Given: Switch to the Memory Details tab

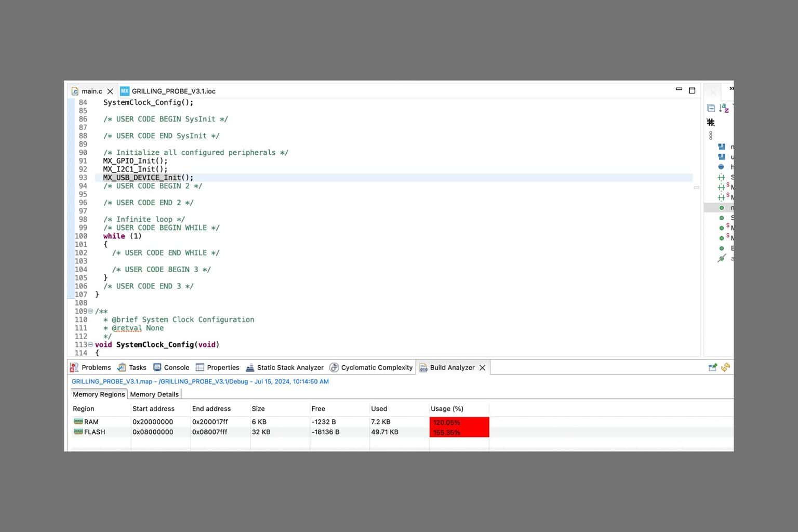Looking at the screenshot, I should click(x=154, y=394).
